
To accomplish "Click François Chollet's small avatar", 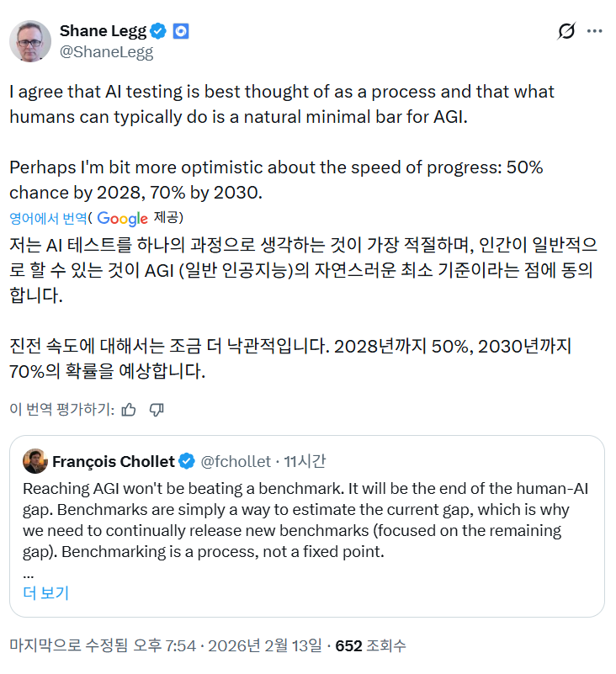I will (35, 461).
